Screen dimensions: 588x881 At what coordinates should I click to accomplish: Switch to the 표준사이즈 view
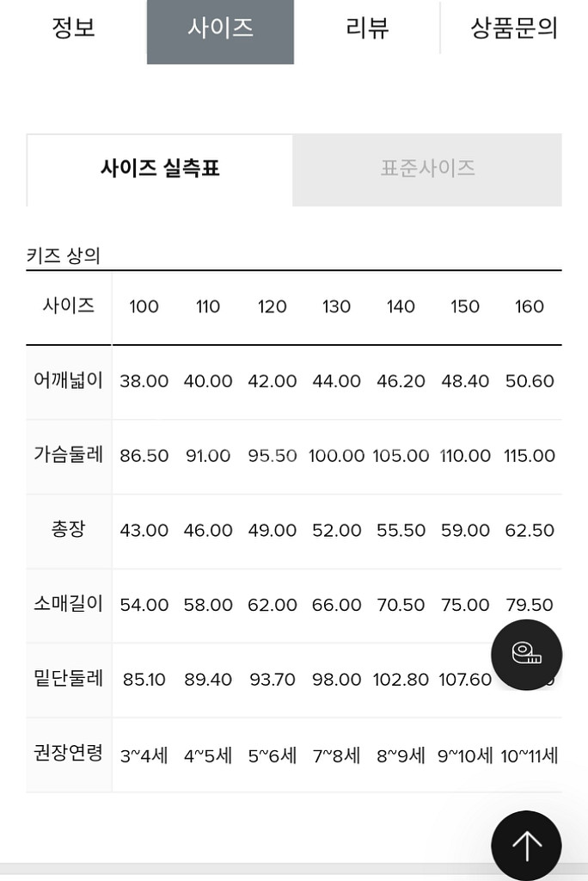click(426, 169)
